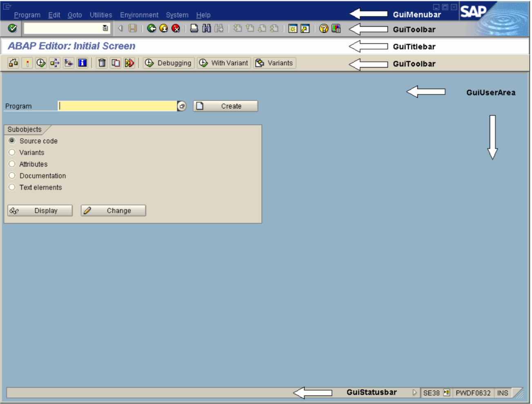Click into the yellow Program input field
532x404 pixels.
click(118, 106)
